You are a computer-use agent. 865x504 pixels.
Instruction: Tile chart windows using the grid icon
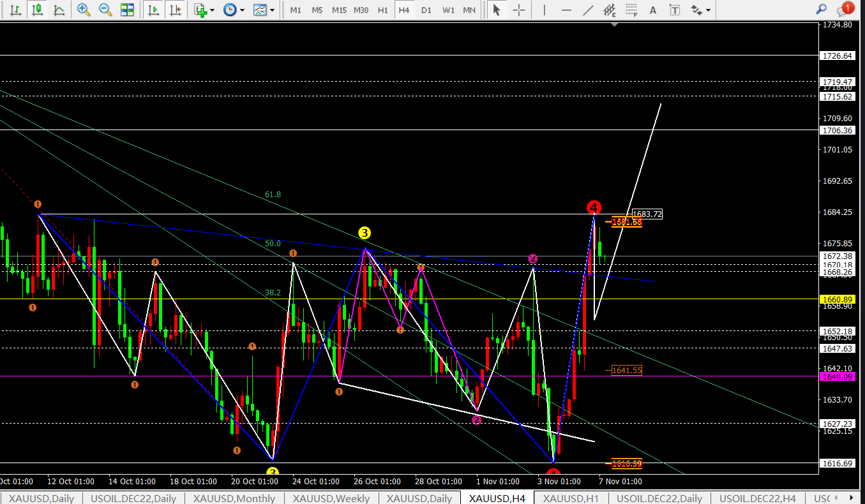[128, 10]
